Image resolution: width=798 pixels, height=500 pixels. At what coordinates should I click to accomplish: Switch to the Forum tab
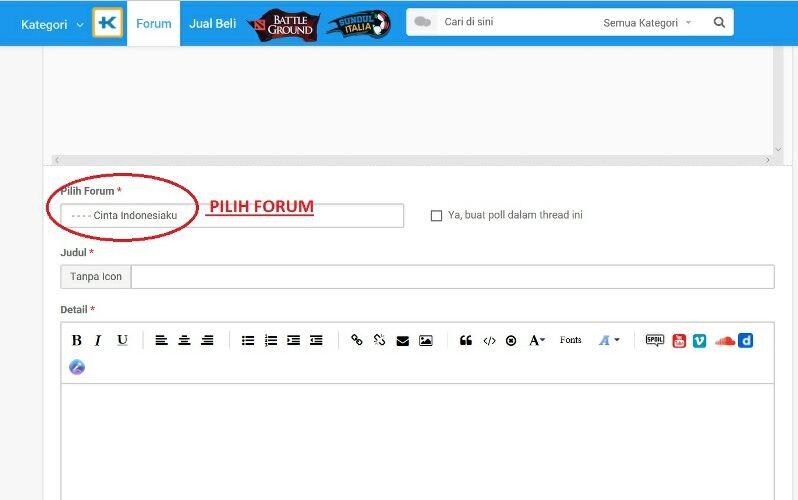[154, 23]
